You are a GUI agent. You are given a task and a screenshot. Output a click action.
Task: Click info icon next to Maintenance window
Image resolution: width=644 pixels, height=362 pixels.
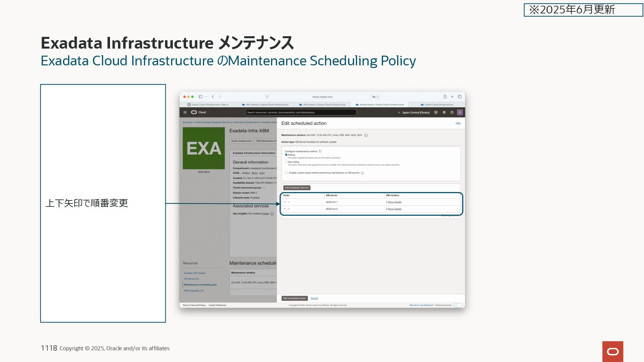366,135
